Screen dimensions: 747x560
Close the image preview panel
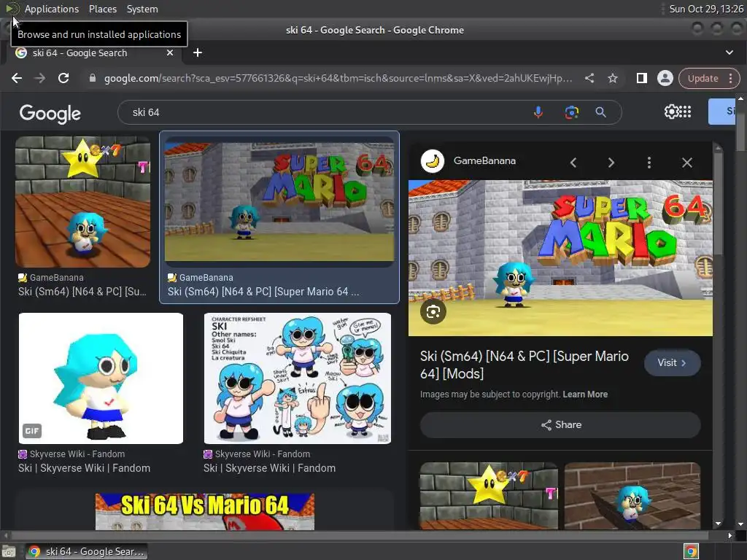click(x=687, y=163)
